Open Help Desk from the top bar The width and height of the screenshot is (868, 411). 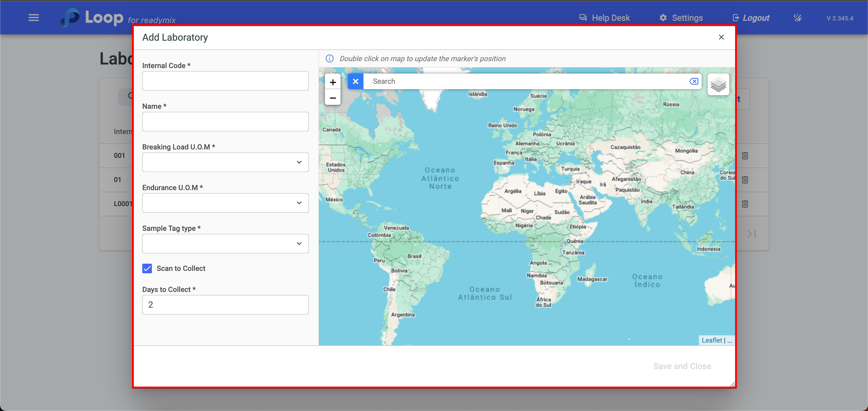coord(605,18)
